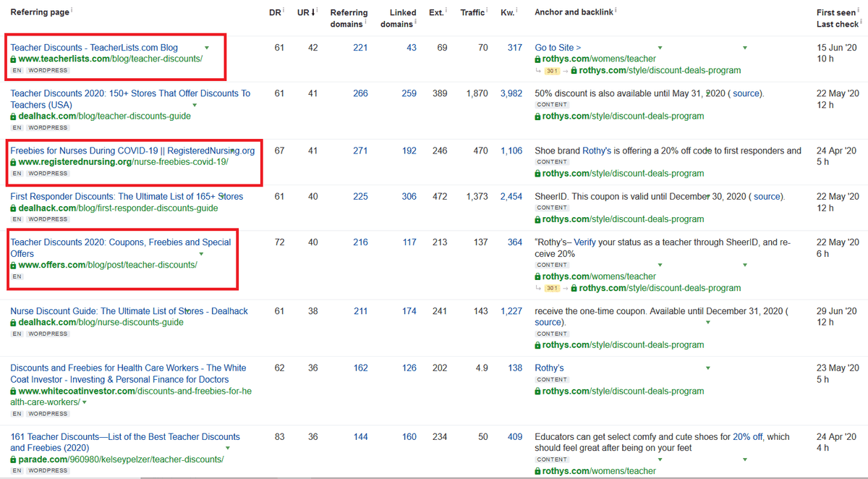
Task: Expand the dropdown caret after TeacherLists.com Blog title
Action: click(206, 48)
